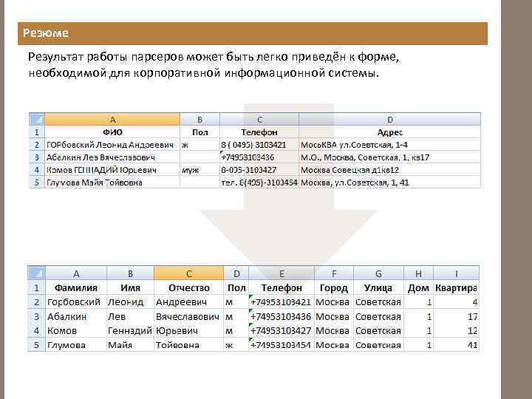Click first-name cell 'Леонид'
This screenshot has height=399, width=532.
click(130, 302)
